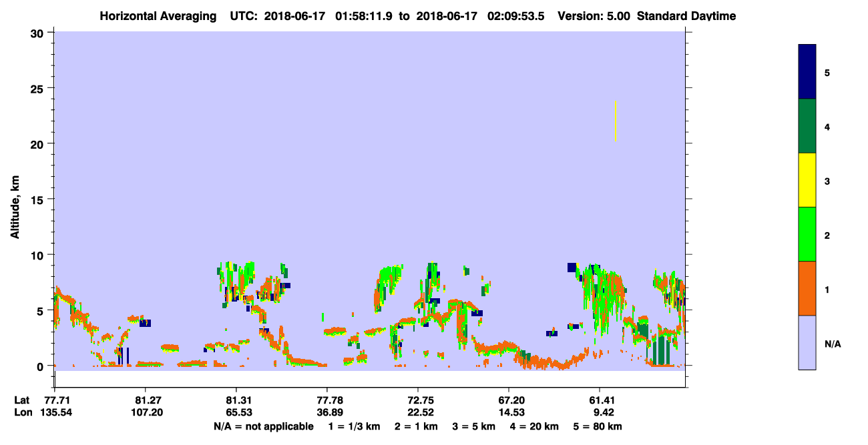Click the latitude value 61.41
This screenshot has width=868, height=445.
tap(599, 400)
